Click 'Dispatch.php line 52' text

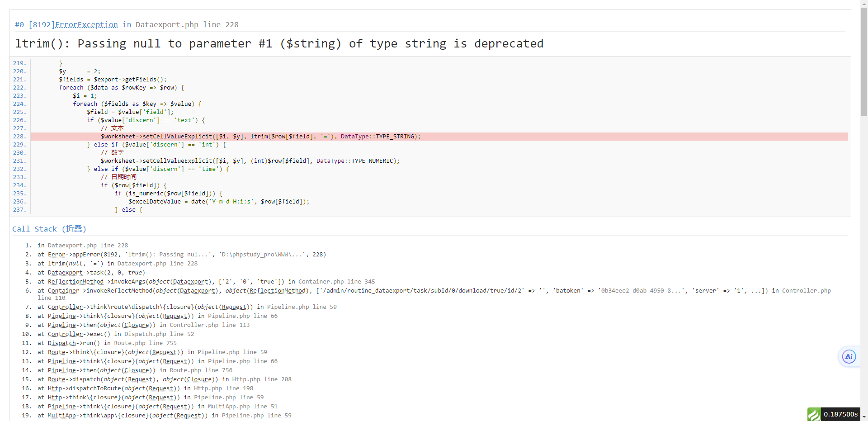pyautogui.click(x=159, y=334)
